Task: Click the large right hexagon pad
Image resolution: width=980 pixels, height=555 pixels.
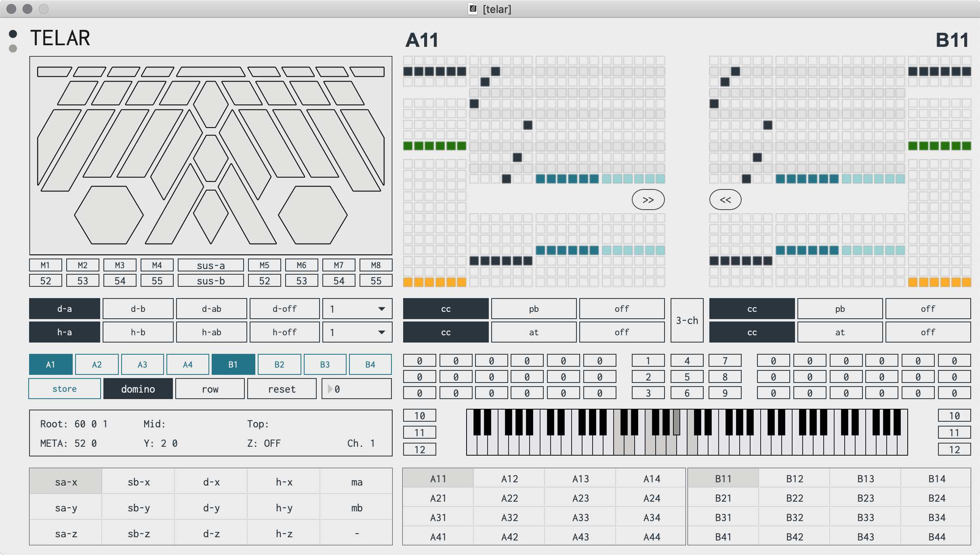Action: pyautogui.click(x=313, y=215)
